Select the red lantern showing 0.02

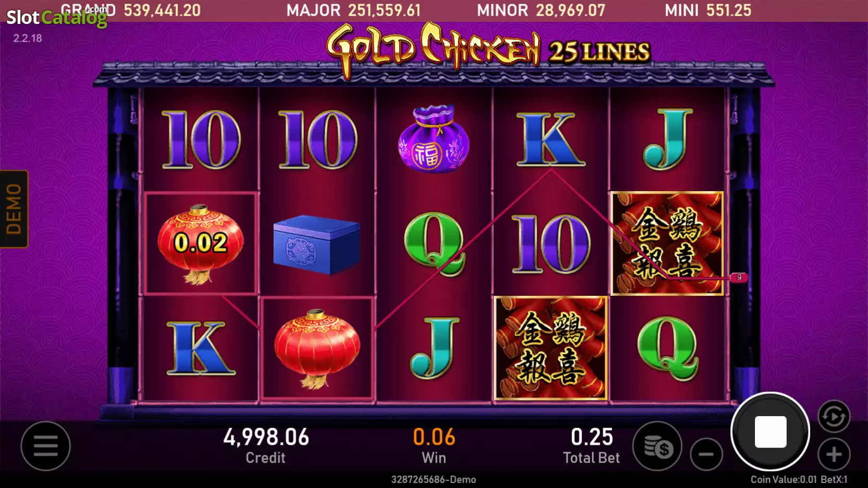coord(201,243)
